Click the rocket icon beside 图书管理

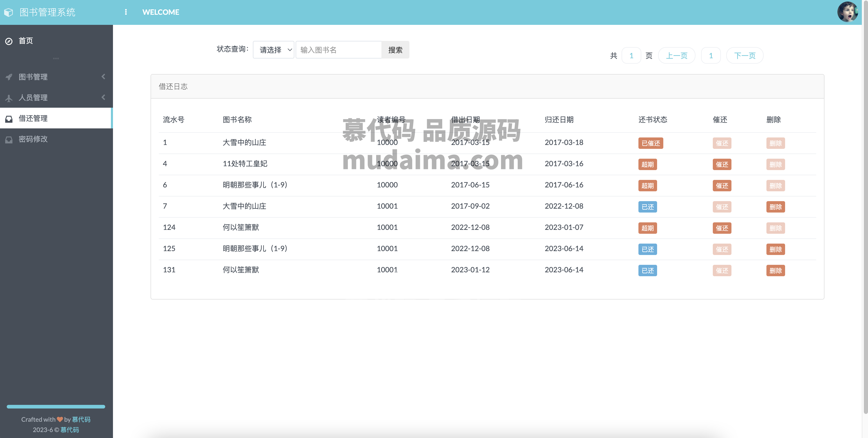9,77
